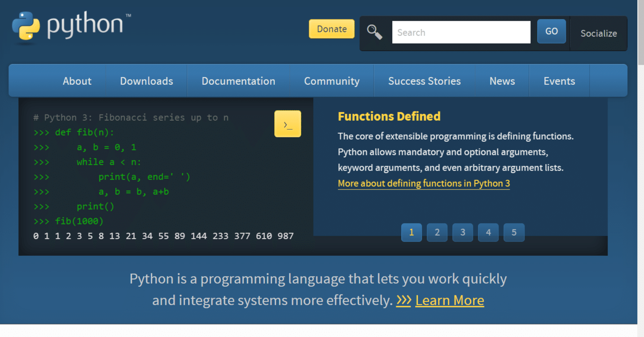
Task: Click the code line 'a, b = b, a+b'
Action: point(134,192)
